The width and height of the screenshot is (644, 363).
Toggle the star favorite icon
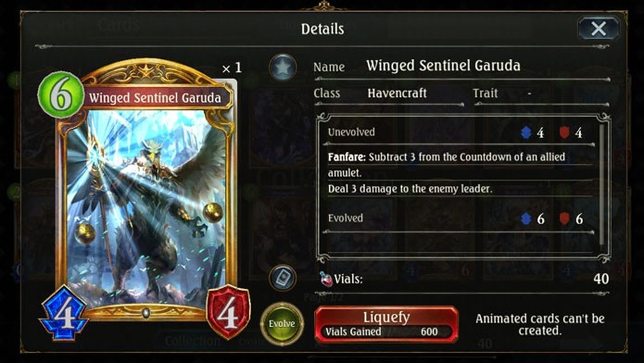[283, 67]
